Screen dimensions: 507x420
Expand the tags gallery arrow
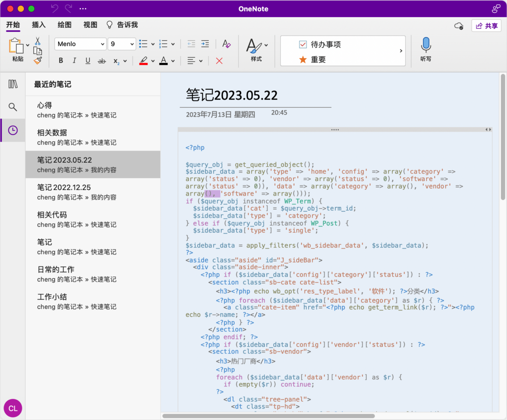[401, 51]
